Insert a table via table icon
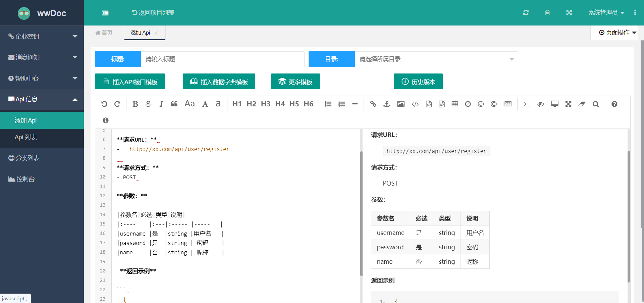The width and height of the screenshot is (644, 303). 455,104
